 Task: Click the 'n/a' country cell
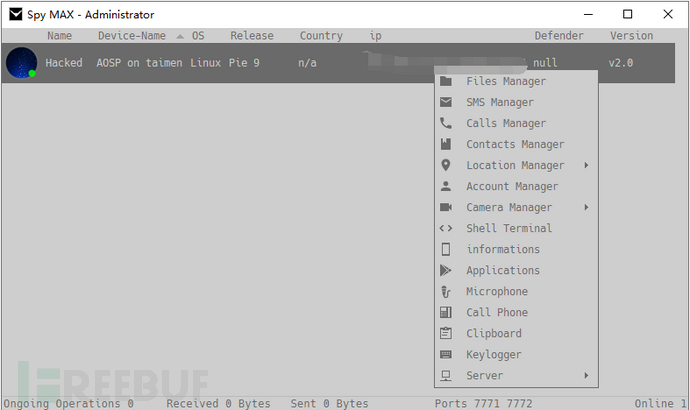[x=307, y=63]
